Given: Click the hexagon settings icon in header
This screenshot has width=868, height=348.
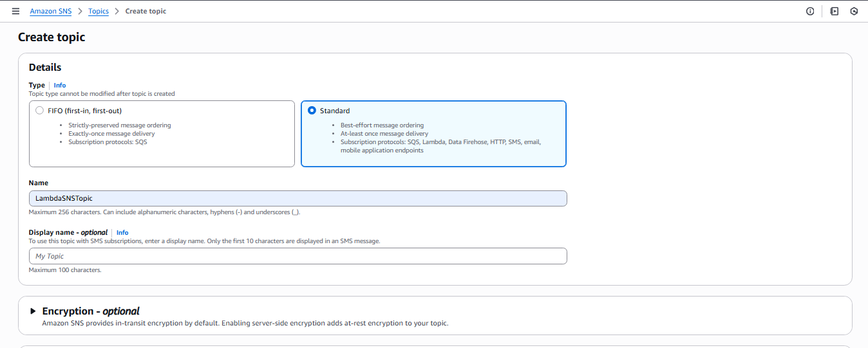Looking at the screenshot, I should [854, 12].
